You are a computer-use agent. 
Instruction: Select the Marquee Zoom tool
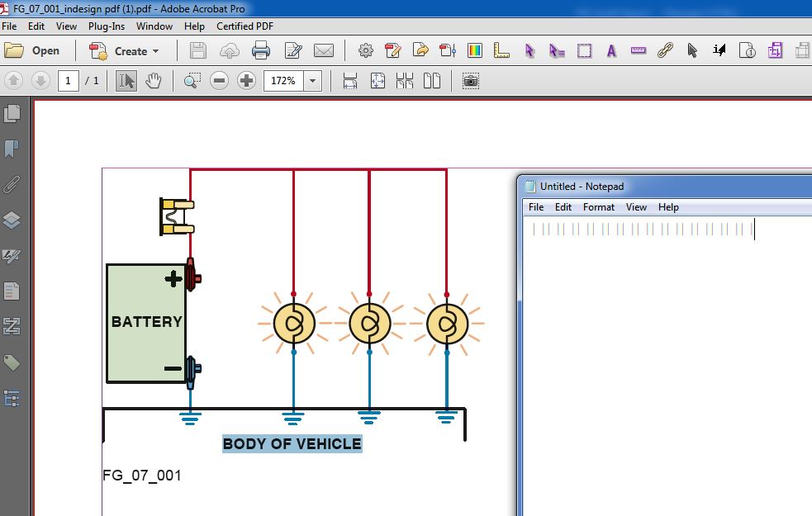coord(192,80)
